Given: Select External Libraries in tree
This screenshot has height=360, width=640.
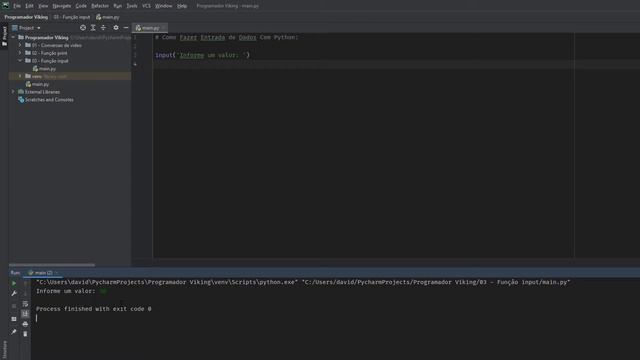Looking at the screenshot, I should (42, 92).
